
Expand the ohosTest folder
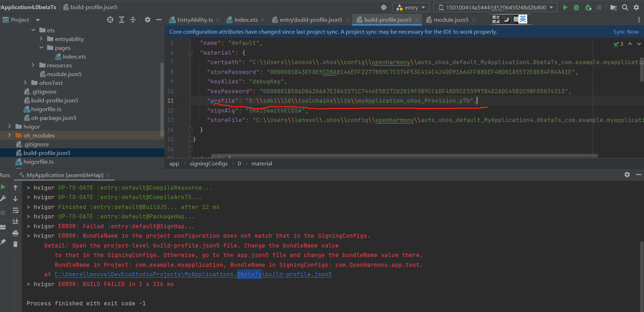tap(25, 83)
